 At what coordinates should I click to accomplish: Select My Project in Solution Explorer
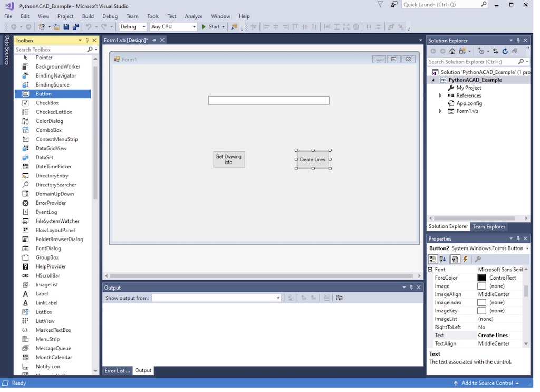[469, 88]
